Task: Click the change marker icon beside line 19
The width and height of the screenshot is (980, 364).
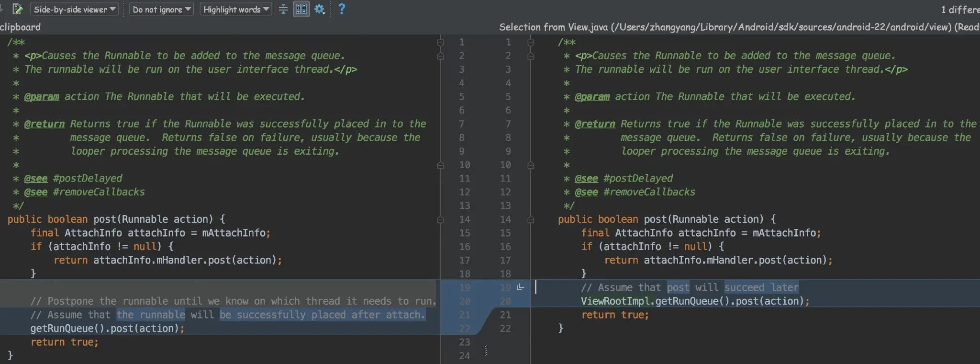Action: (521, 287)
